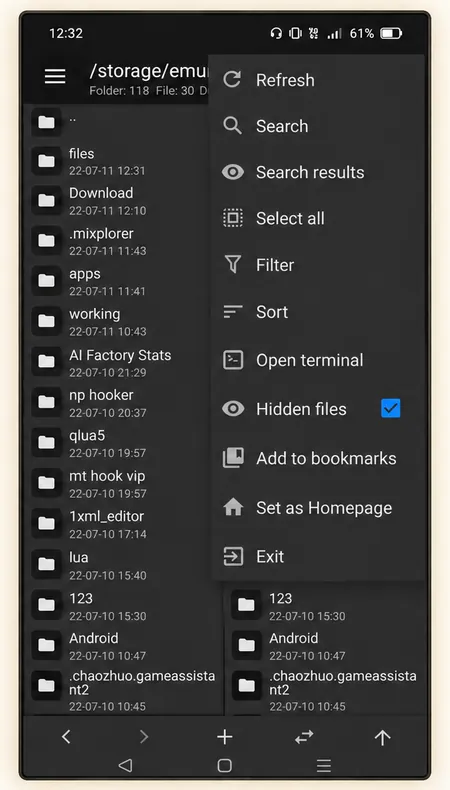Tap the swap panels arrows icon

click(x=304, y=737)
